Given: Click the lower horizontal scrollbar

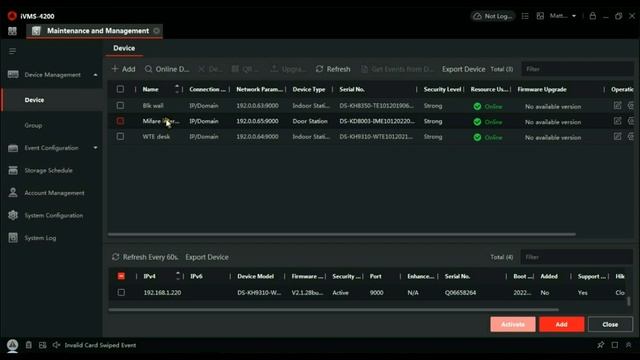Looking at the screenshot, I should [x=333, y=309].
